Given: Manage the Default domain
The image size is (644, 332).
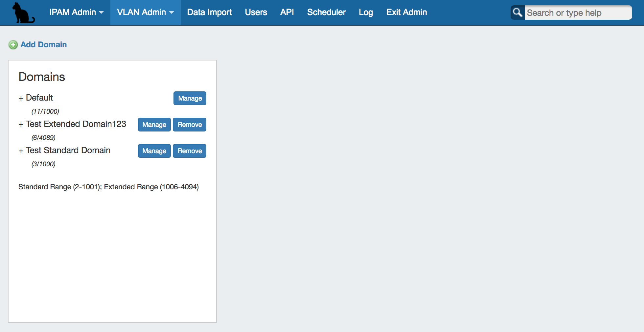Looking at the screenshot, I should (x=190, y=98).
